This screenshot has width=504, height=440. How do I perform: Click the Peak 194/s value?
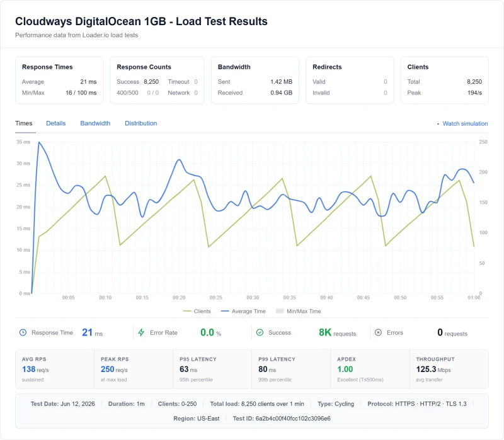pos(475,93)
